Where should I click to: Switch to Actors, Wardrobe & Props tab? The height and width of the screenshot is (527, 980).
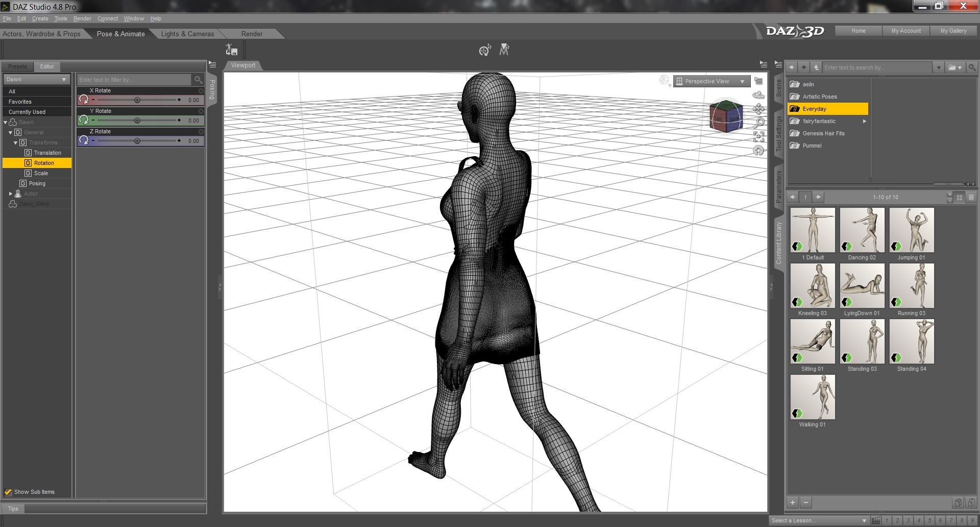(x=41, y=34)
